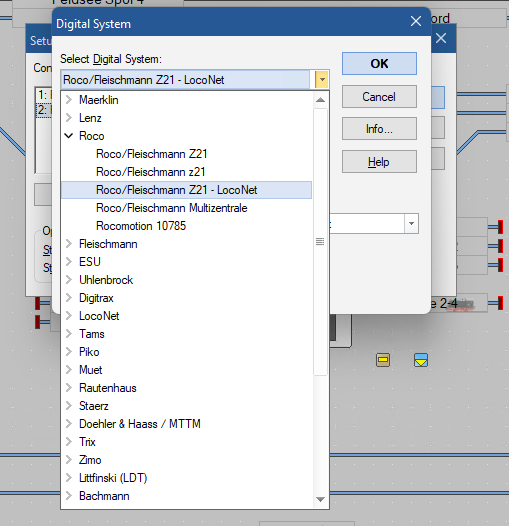Click the Roco group label
Viewport: 509px width, 526px height.
click(x=92, y=136)
